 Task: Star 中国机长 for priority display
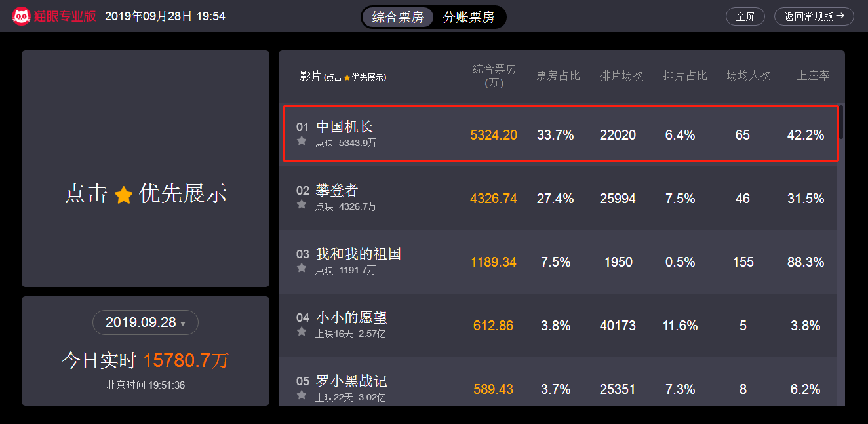[x=302, y=141]
